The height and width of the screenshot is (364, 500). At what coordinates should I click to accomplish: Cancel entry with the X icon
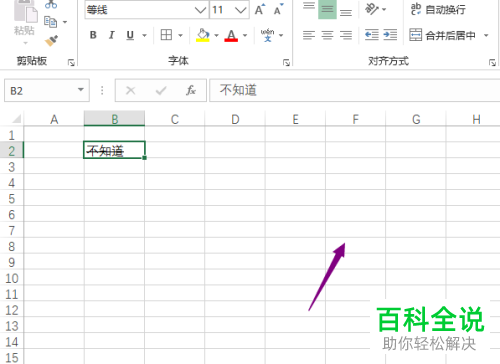click(131, 90)
